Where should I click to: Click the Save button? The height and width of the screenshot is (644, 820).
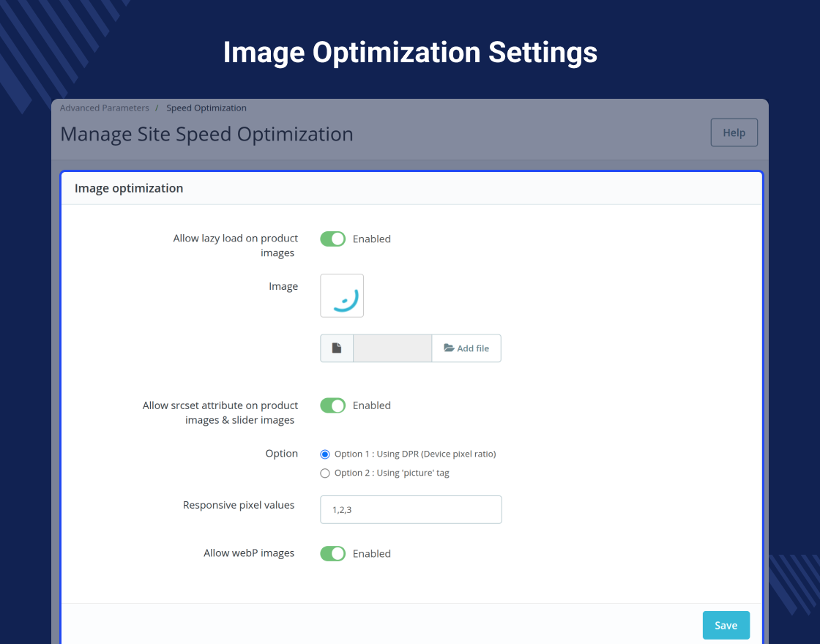(x=726, y=625)
